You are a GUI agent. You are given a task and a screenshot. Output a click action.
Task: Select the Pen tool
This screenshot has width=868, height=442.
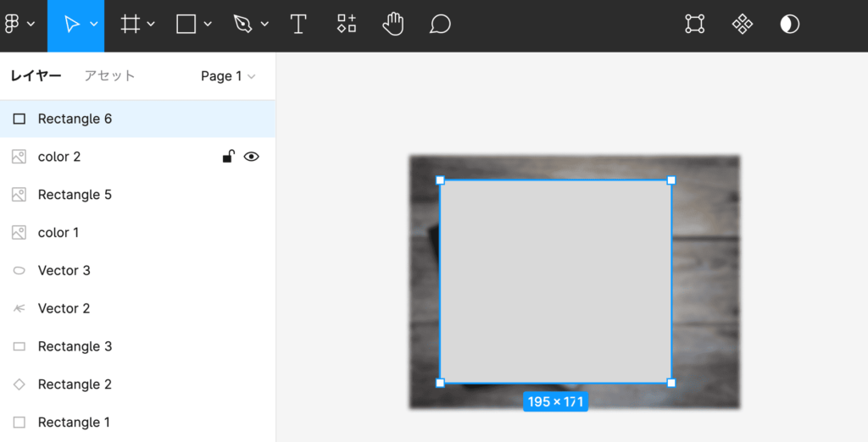tap(242, 25)
